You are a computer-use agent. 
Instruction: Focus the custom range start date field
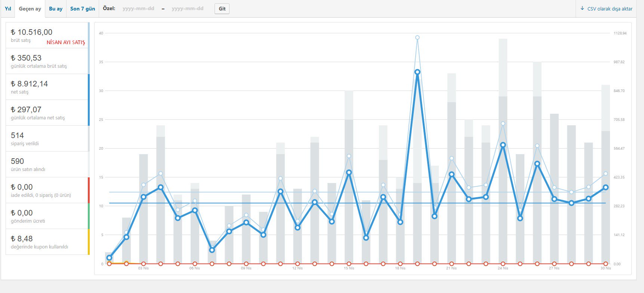pos(138,9)
